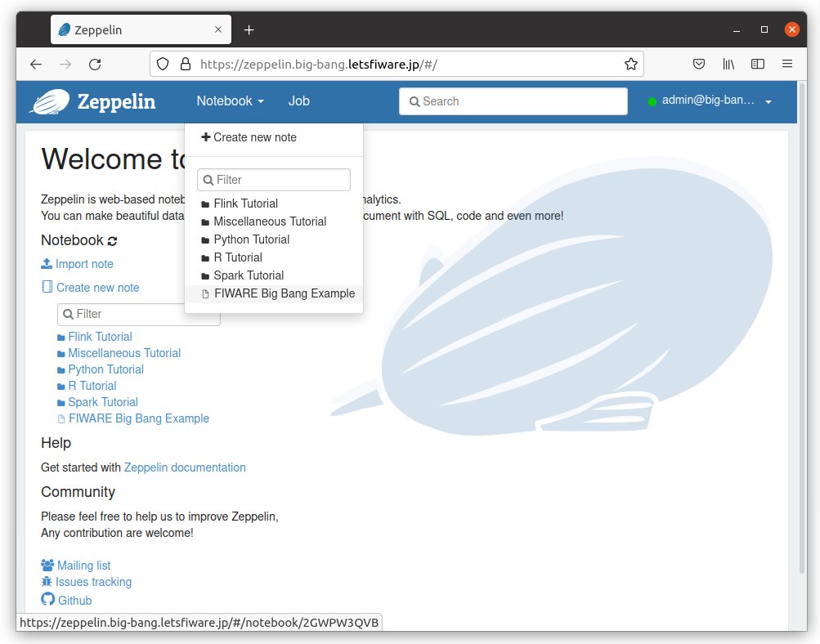
Task: Click the URL address bar
Action: [397, 65]
